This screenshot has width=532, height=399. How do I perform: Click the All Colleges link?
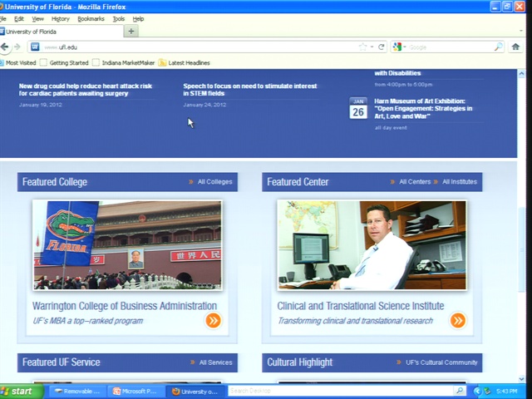pos(214,182)
